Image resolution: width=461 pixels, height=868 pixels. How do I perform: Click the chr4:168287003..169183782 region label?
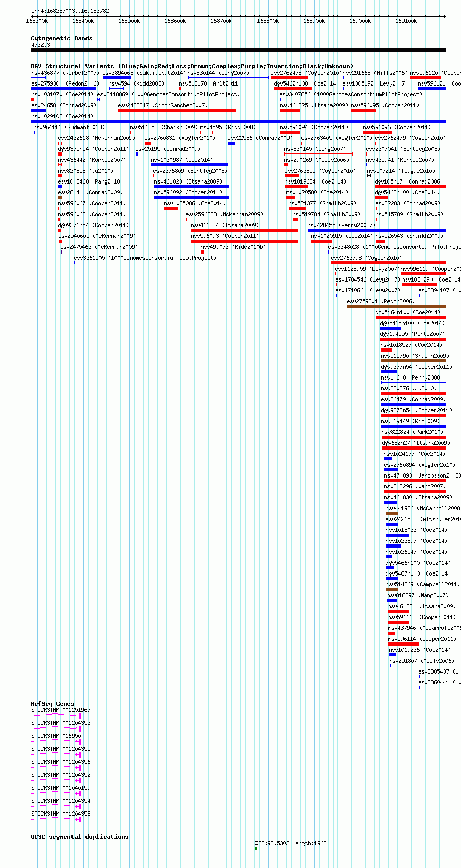[70, 11]
